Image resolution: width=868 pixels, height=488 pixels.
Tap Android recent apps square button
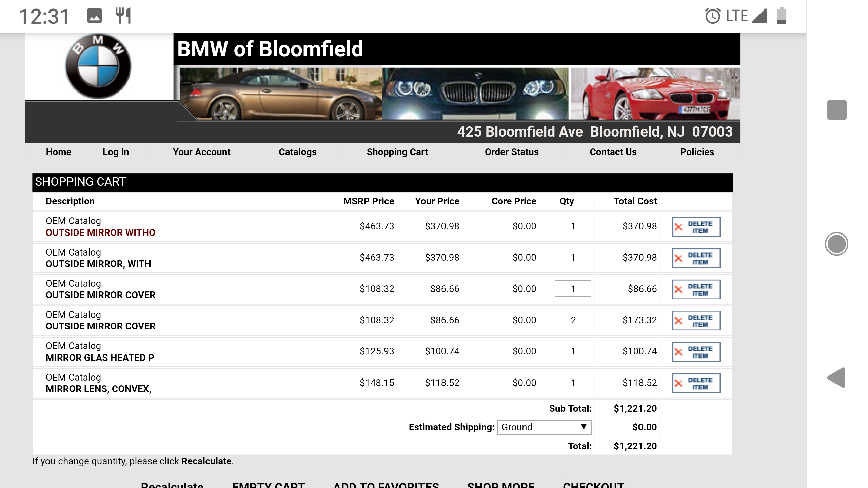tap(837, 110)
